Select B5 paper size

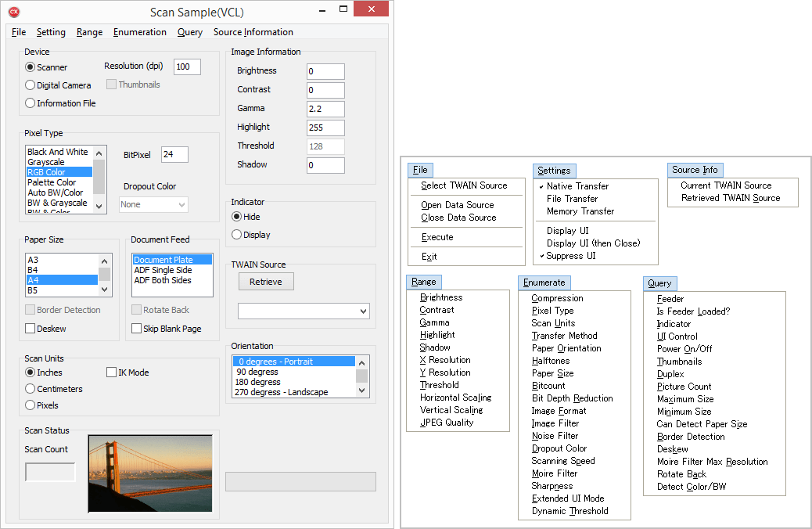pyautogui.click(x=33, y=290)
